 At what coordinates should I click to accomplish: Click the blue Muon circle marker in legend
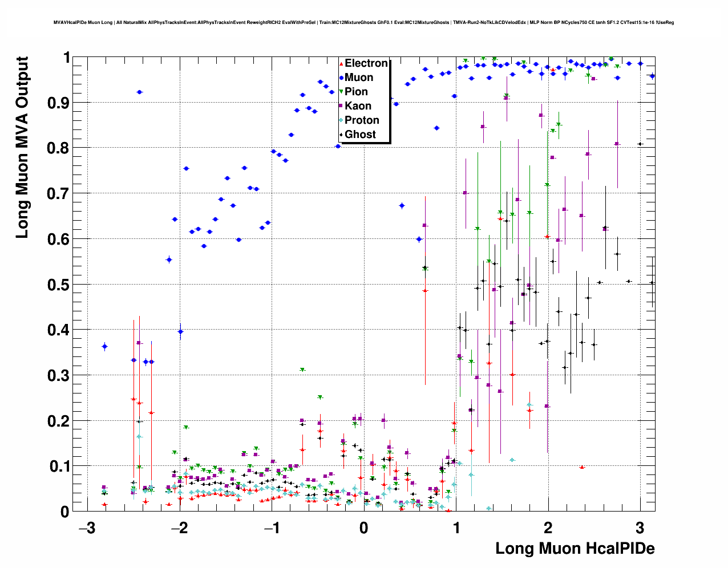click(341, 78)
